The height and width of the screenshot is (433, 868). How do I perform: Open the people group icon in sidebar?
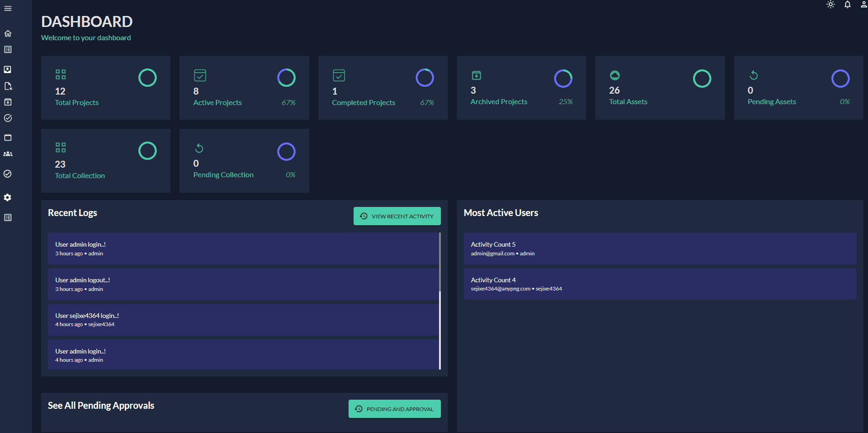(x=8, y=154)
